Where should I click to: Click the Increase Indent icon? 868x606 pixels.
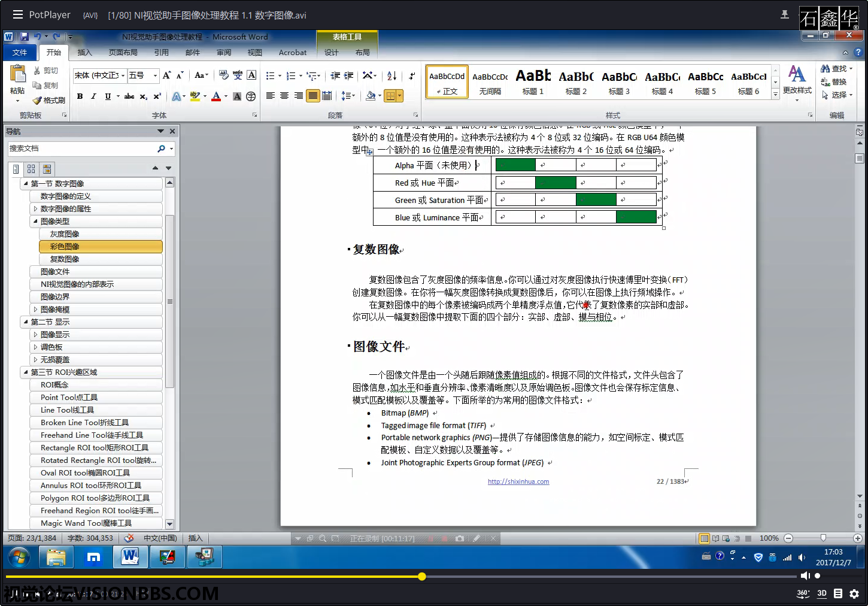[x=349, y=75]
